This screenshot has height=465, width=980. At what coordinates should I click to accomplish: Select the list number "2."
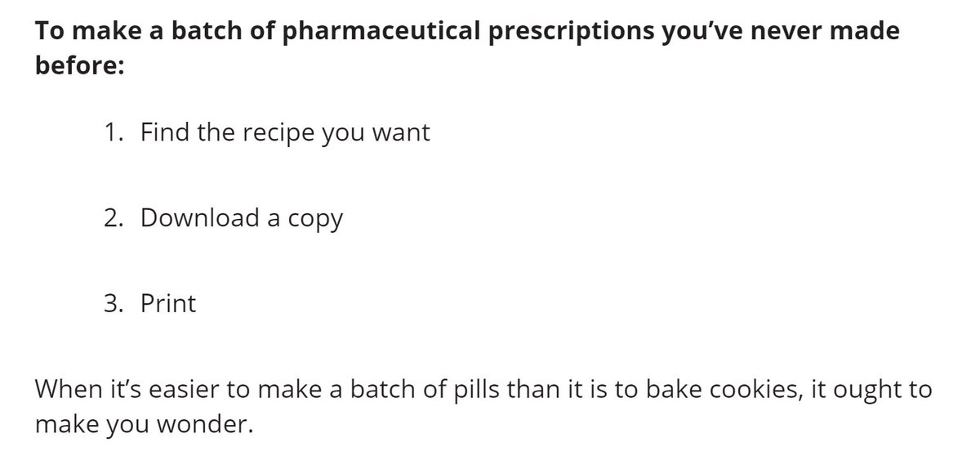click(x=114, y=218)
